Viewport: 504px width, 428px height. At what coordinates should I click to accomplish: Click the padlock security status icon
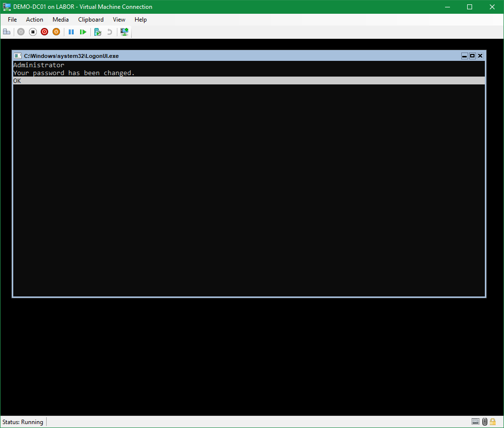point(494,422)
